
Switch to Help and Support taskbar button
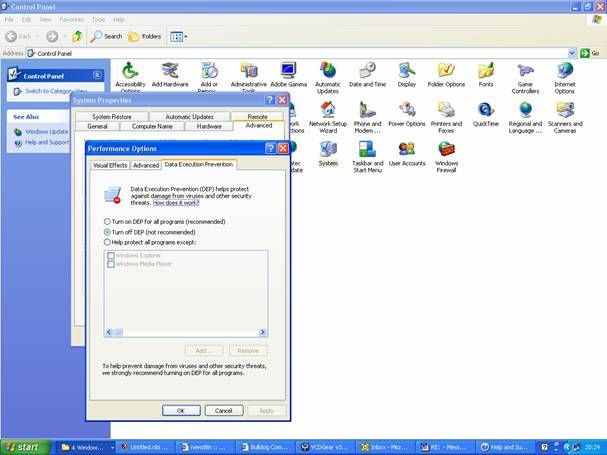(x=504, y=447)
